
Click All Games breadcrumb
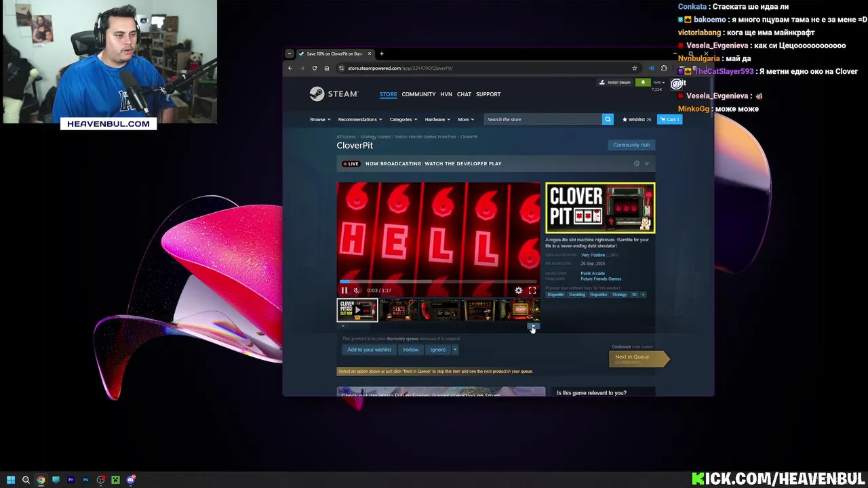pyautogui.click(x=346, y=137)
